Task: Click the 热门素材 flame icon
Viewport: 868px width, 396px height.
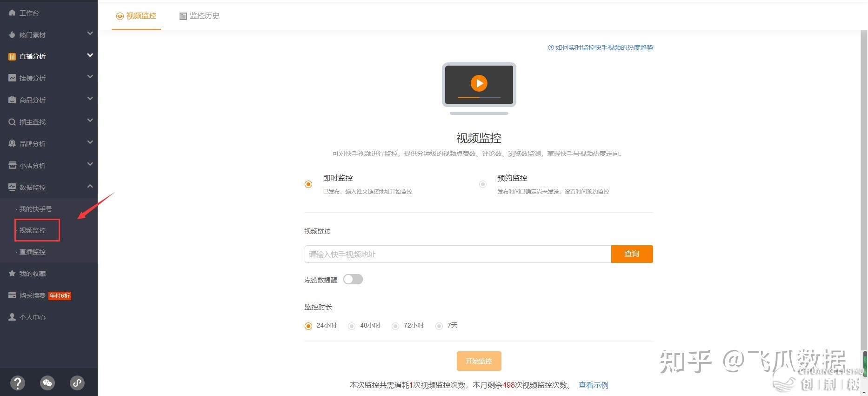Action: click(12, 34)
